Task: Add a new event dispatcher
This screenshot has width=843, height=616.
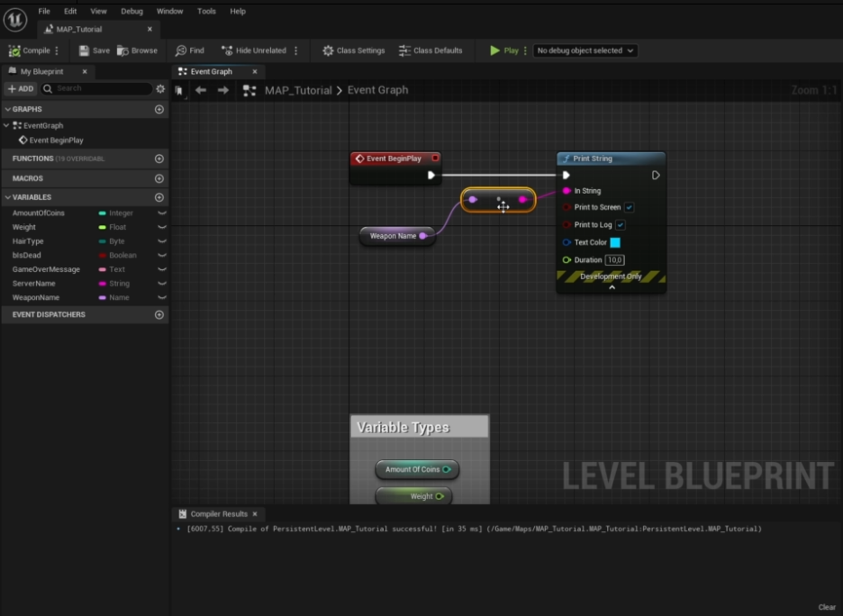Action: point(159,315)
